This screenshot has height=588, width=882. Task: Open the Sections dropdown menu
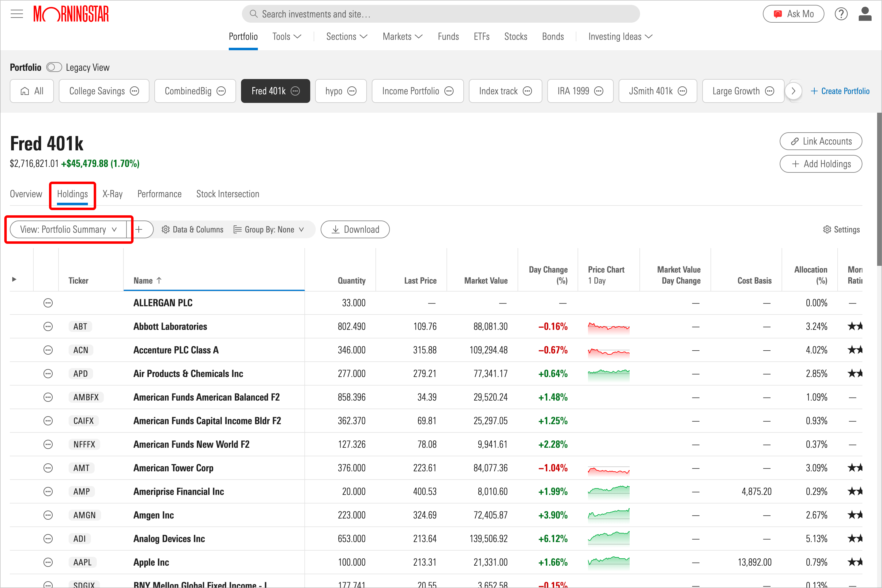[346, 37]
